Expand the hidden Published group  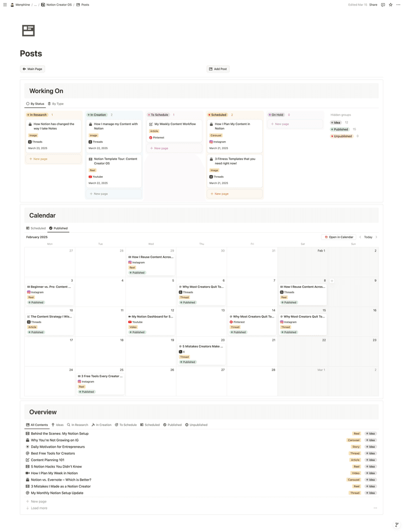coord(340,129)
